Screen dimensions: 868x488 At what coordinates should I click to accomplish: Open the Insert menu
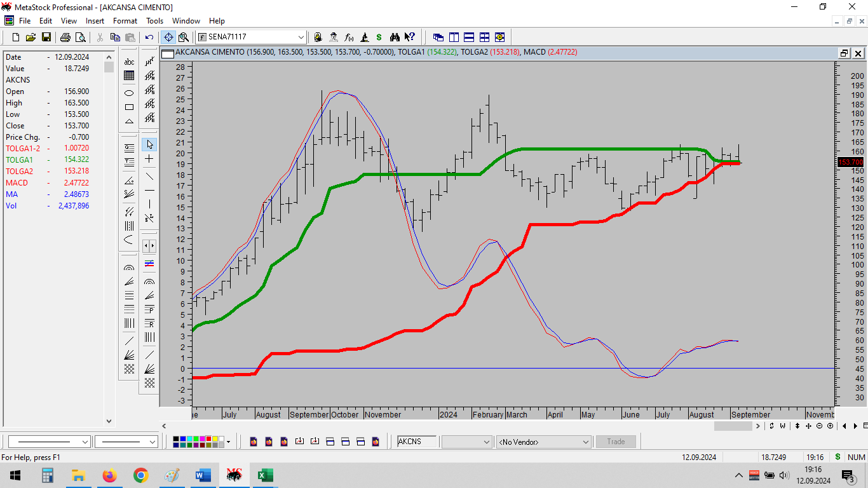[x=95, y=21]
